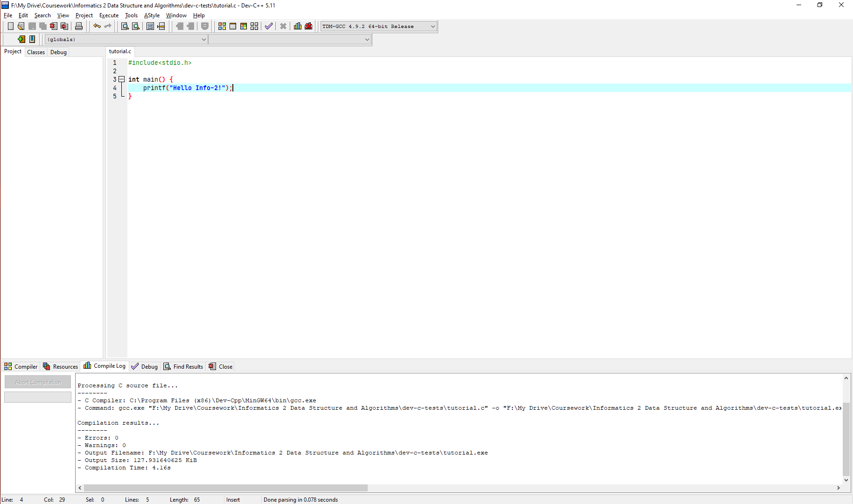Open the TDM-GCC compiler set dropdown
The width and height of the screenshot is (853, 504).
click(x=433, y=27)
